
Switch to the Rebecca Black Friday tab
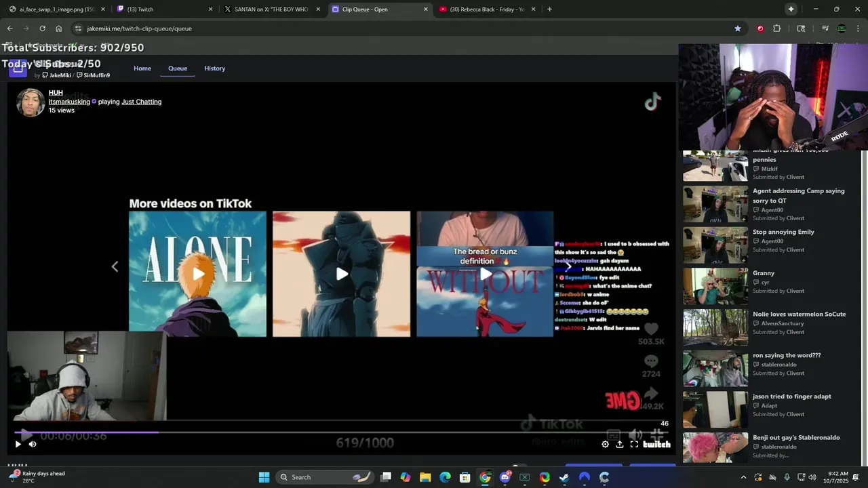click(487, 9)
